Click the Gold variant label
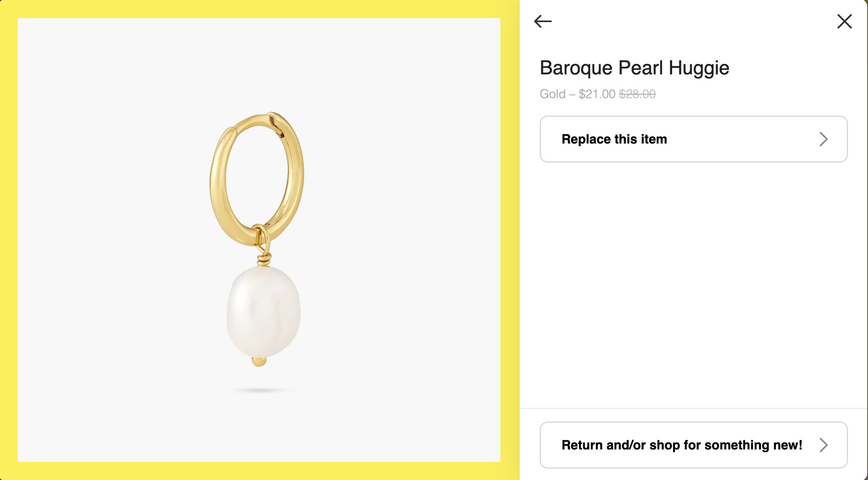 552,94
